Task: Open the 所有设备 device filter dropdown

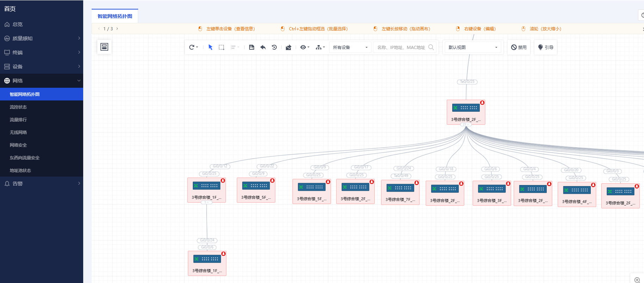Action: pyautogui.click(x=350, y=47)
